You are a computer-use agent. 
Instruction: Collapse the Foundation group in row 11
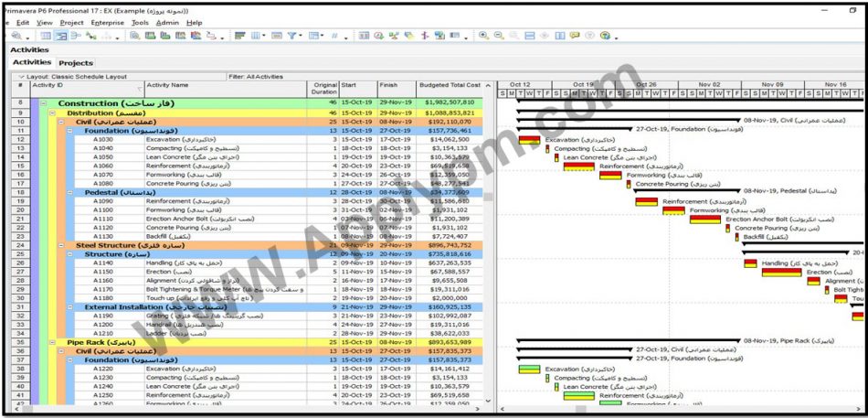[69, 130]
